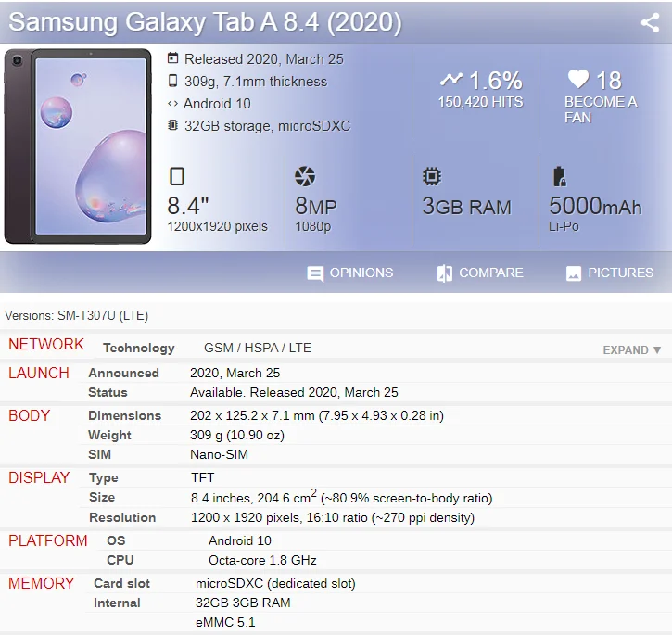Open the PICTURES link
Viewport: 672px width, 635px height.
click(621, 273)
